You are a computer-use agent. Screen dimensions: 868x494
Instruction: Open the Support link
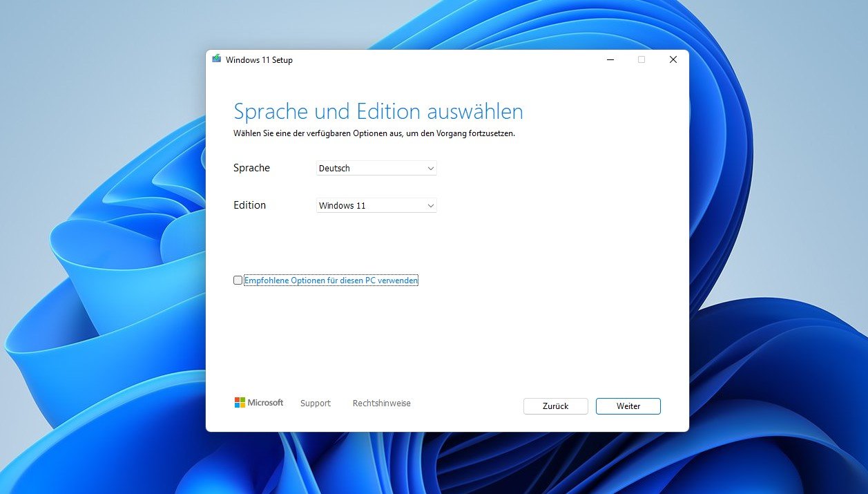(x=315, y=403)
